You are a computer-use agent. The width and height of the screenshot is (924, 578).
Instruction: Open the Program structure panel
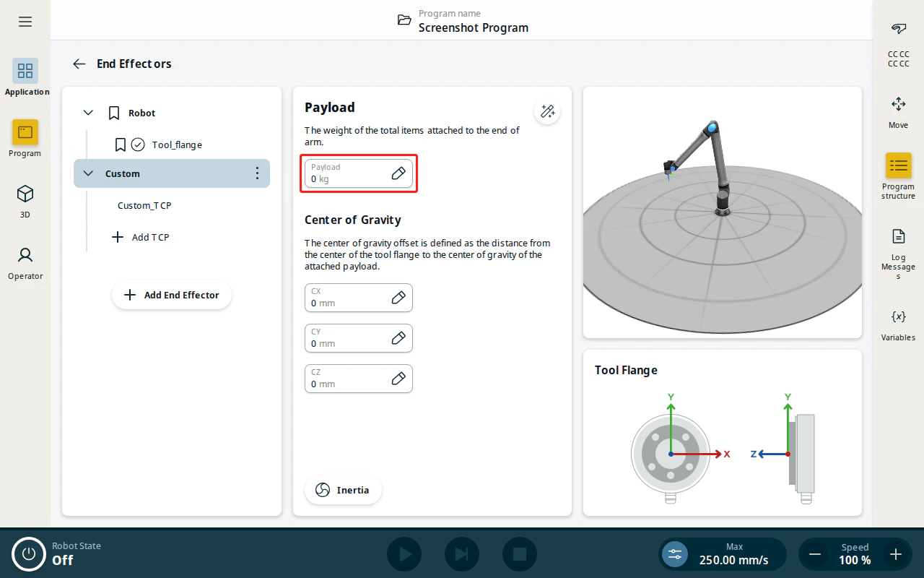click(x=899, y=176)
